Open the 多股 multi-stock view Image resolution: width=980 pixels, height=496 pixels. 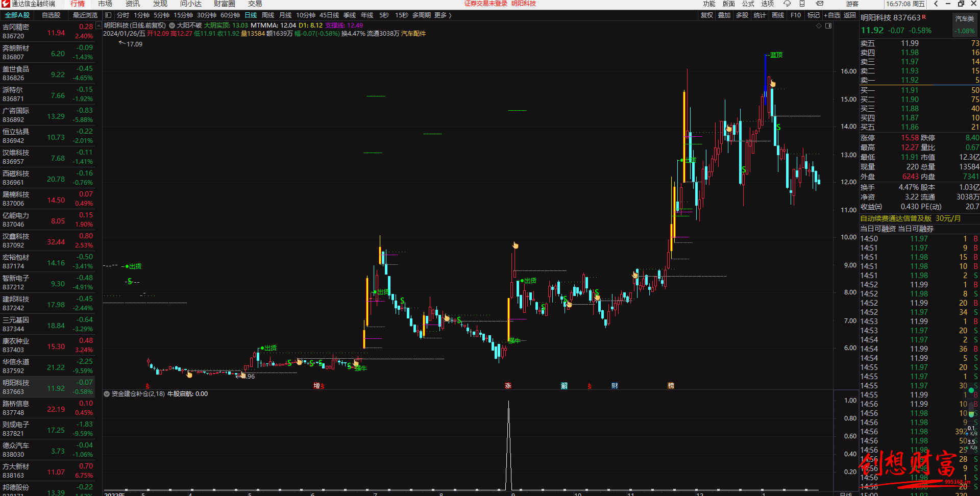click(742, 15)
